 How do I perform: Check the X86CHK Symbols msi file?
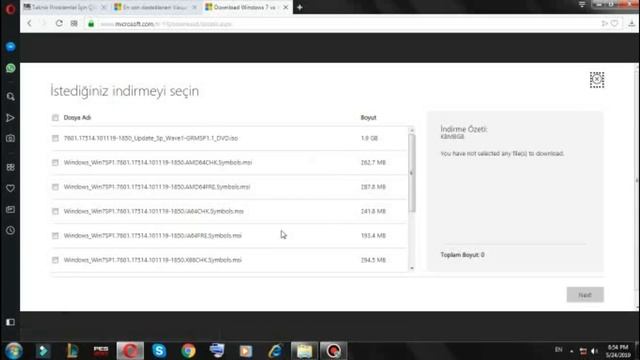tap(55, 260)
